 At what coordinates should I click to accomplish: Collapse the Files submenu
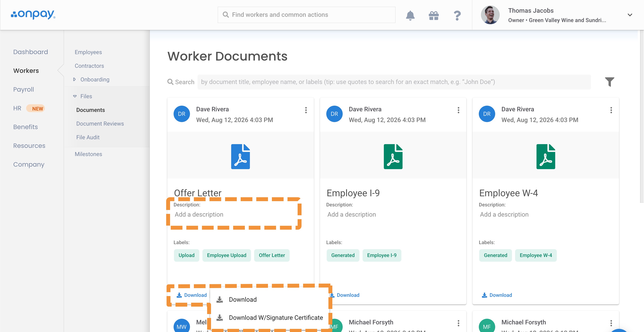pyautogui.click(x=83, y=96)
